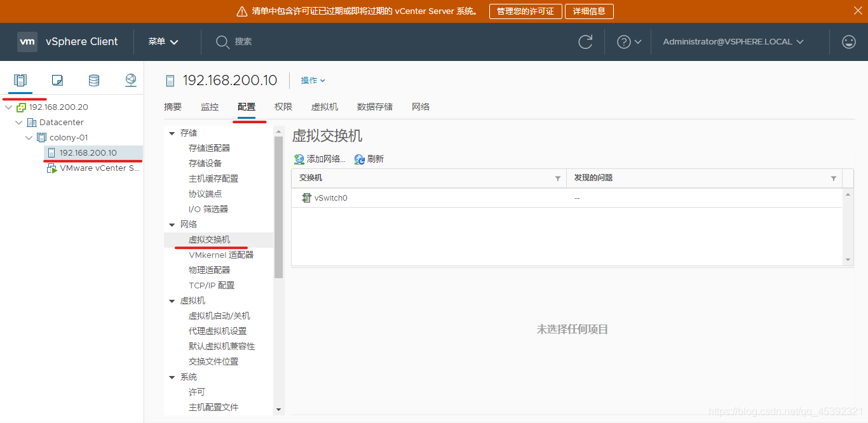Image resolution: width=868 pixels, height=423 pixels.
Task: Open 代理虚拟机设置
Action: click(218, 331)
